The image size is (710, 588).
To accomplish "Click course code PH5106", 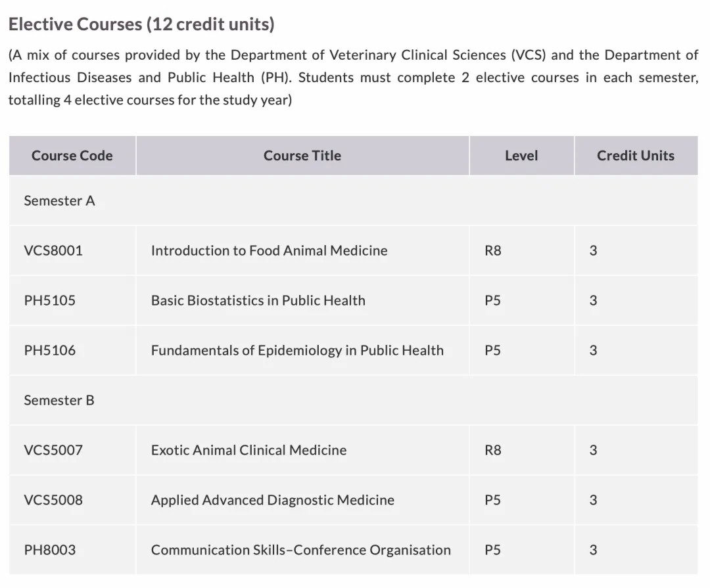I will coord(49,350).
